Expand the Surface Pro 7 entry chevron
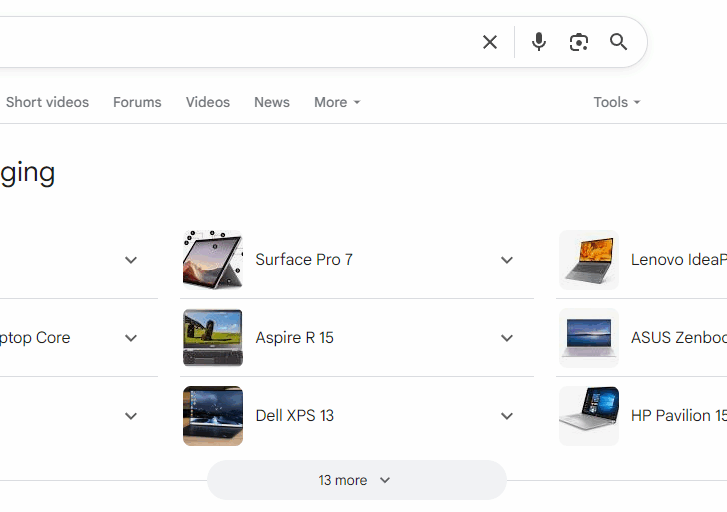This screenshot has width=727, height=512. click(507, 260)
